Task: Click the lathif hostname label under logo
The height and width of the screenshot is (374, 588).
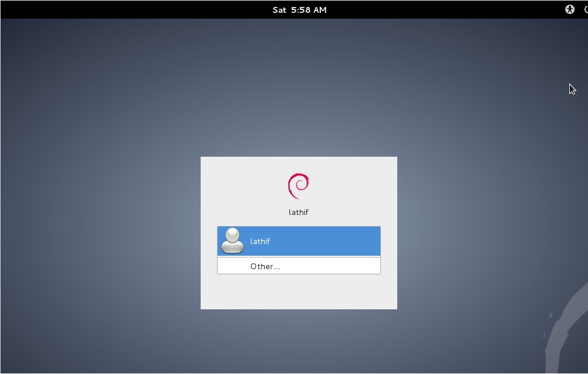Action: (x=299, y=212)
